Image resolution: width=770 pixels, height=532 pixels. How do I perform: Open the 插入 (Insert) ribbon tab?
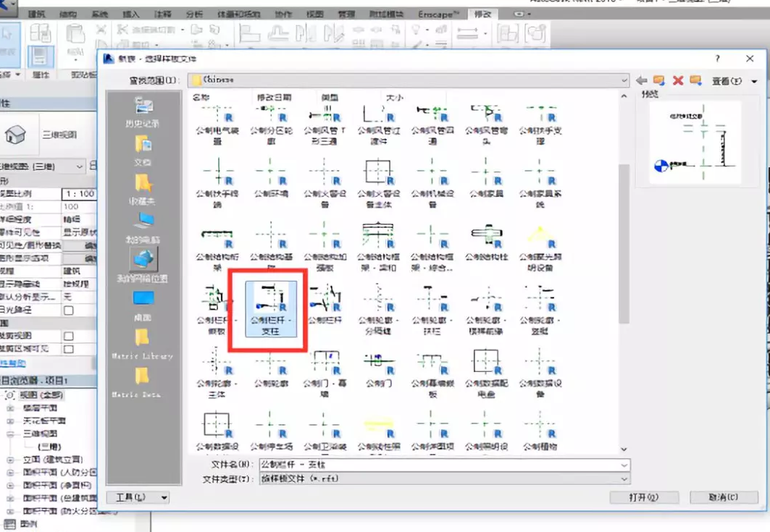130,14
